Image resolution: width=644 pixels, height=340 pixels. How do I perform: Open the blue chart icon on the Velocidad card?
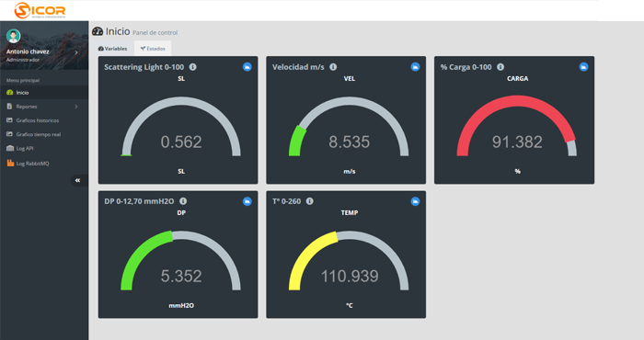pyautogui.click(x=415, y=67)
